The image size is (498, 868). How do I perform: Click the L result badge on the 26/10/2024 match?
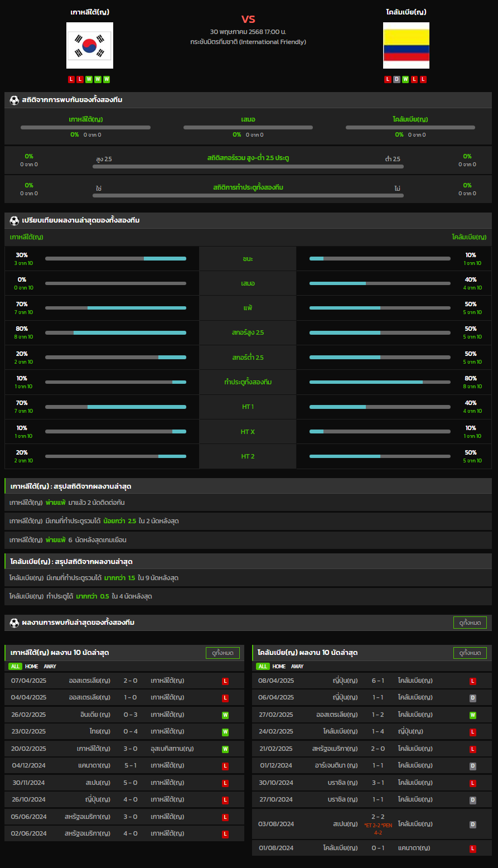pos(225,800)
